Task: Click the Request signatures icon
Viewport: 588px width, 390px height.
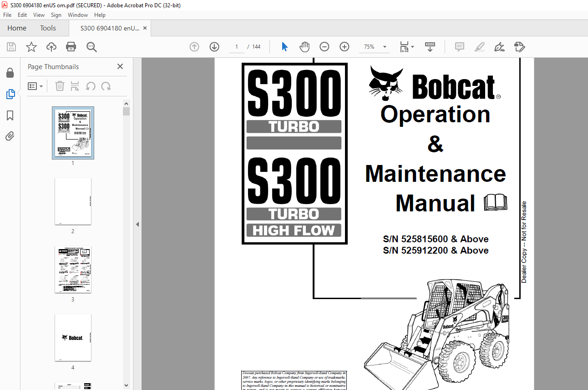Action: [x=519, y=47]
